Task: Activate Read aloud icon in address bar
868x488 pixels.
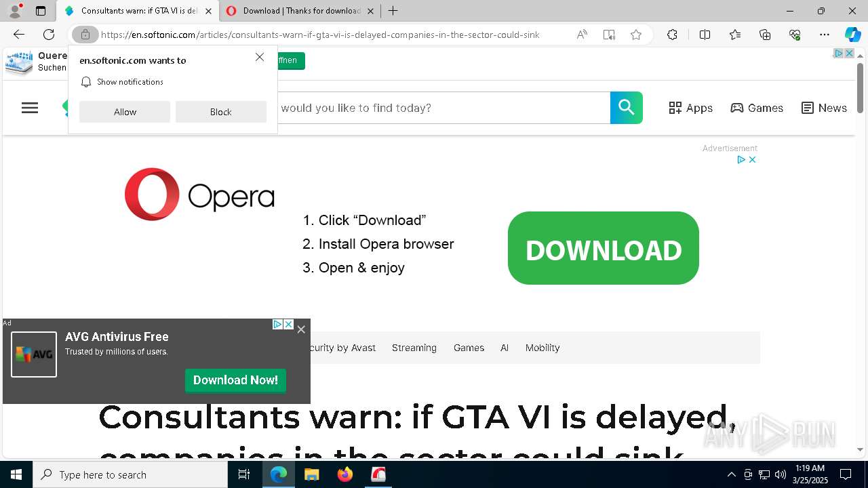Action: pos(582,35)
